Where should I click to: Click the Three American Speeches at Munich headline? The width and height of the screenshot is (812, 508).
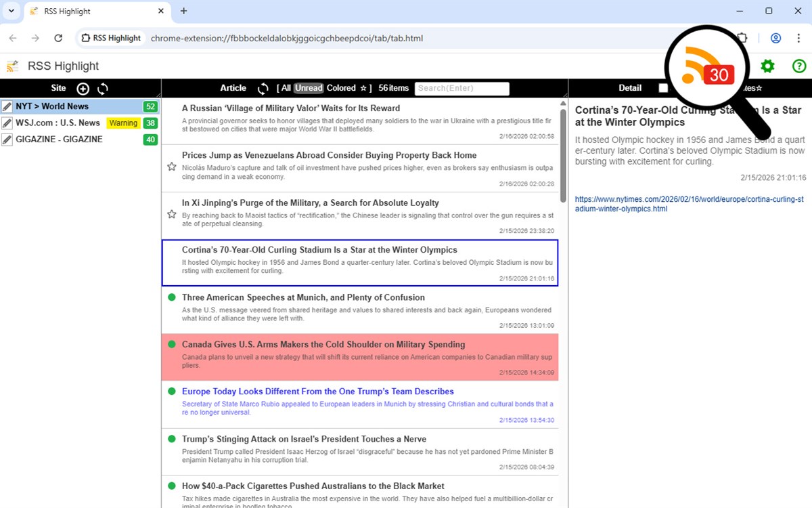[303, 297]
